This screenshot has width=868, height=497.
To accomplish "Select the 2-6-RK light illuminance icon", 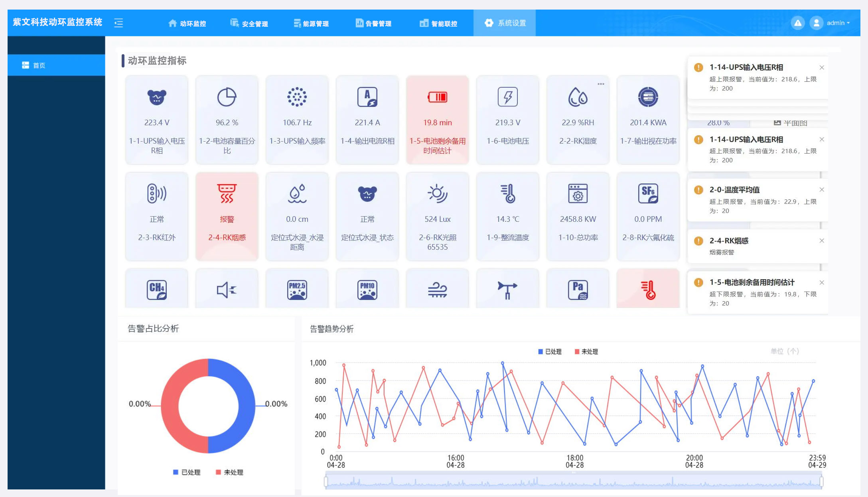I will point(437,193).
